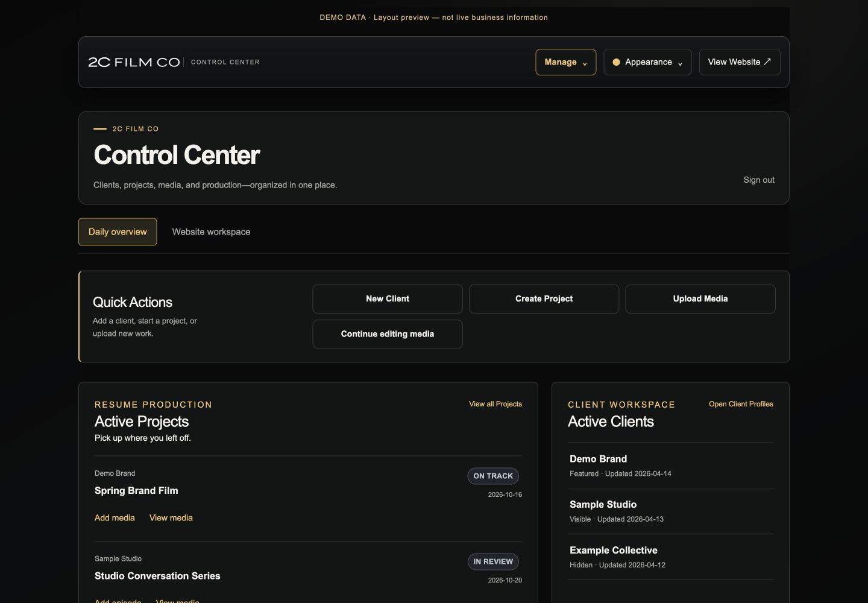
Task: Click the 2026-10-20 due date
Action: point(505,580)
